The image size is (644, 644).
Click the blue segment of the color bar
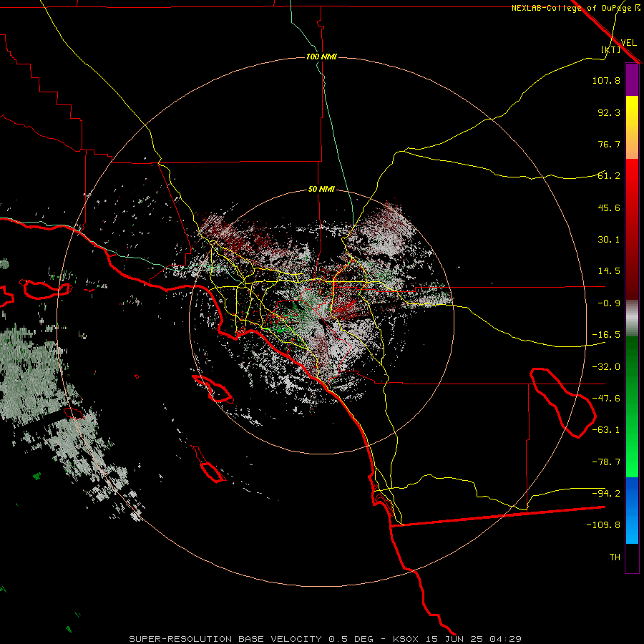(x=632, y=510)
